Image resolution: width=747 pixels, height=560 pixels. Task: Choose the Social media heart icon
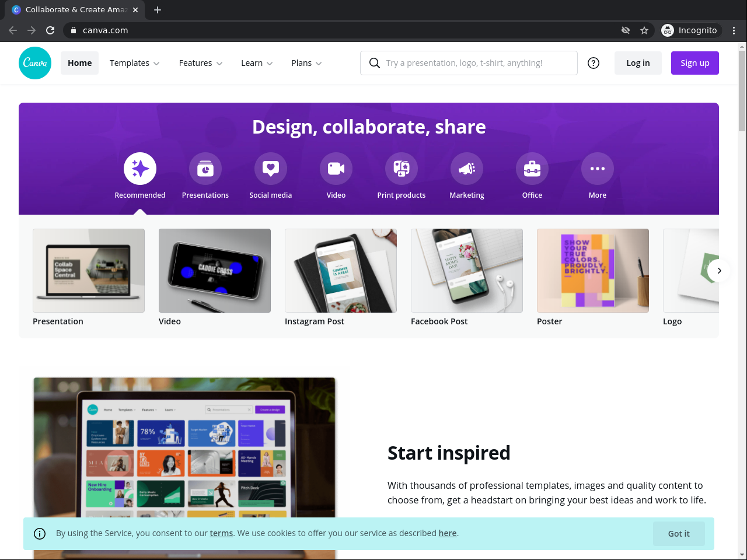(x=271, y=169)
